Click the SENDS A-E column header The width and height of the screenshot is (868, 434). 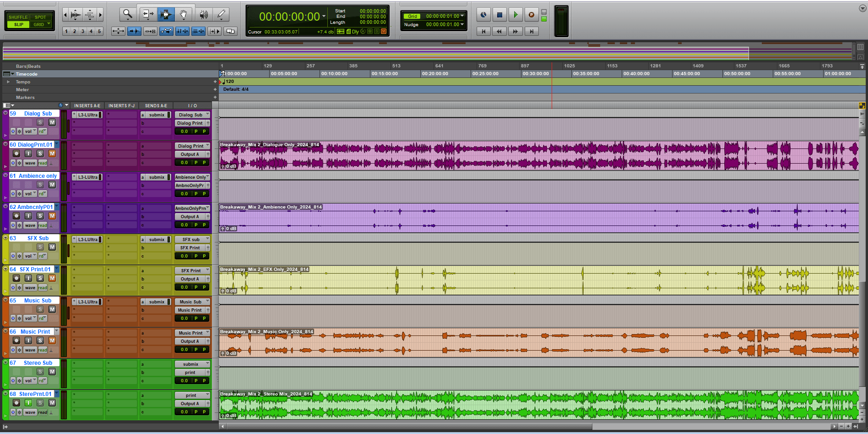click(156, 106)
